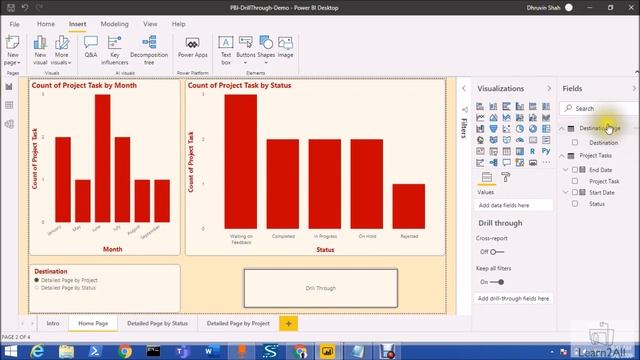Insert a new report page
The image size is (640, 360).
(12, 50)
